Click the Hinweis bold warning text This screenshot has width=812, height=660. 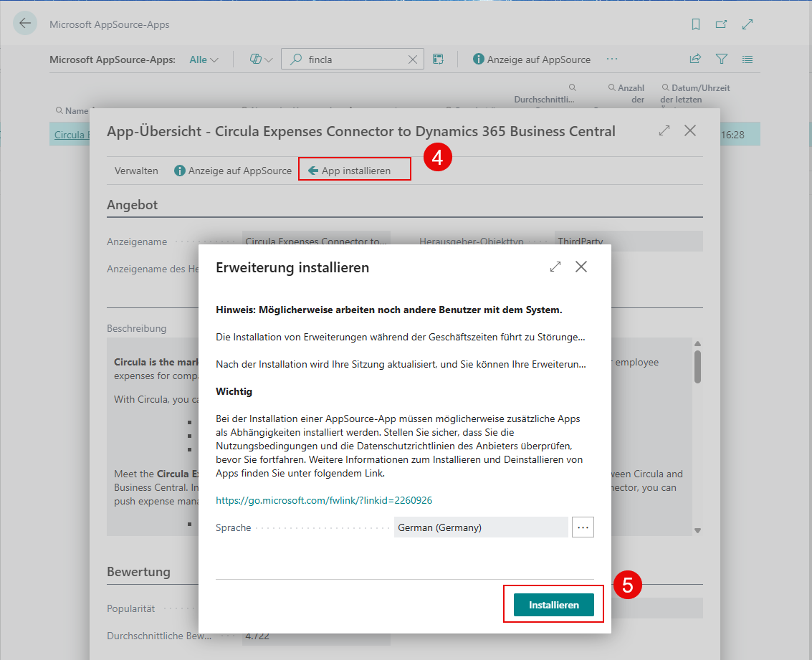click(x=389, y=310)
